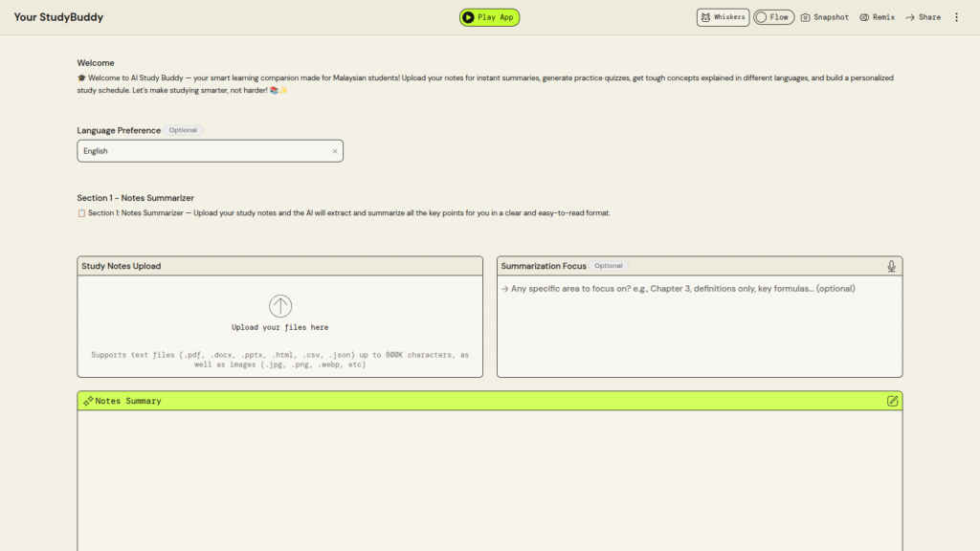The image size is (980, 551).
Task: Click the sparkle icon beside Notes Summary
Action: [87, 401]
